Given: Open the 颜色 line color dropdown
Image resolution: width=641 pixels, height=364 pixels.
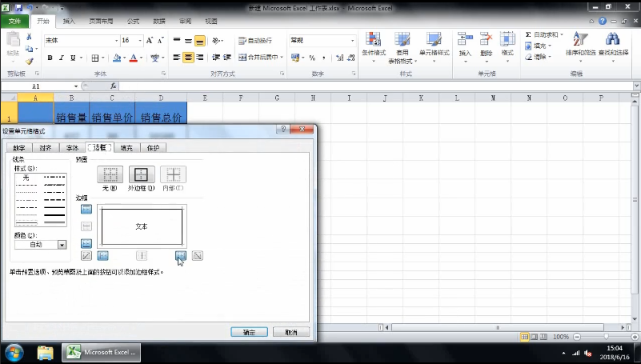Looking at the screenshot, I should [x=62, y=245].
